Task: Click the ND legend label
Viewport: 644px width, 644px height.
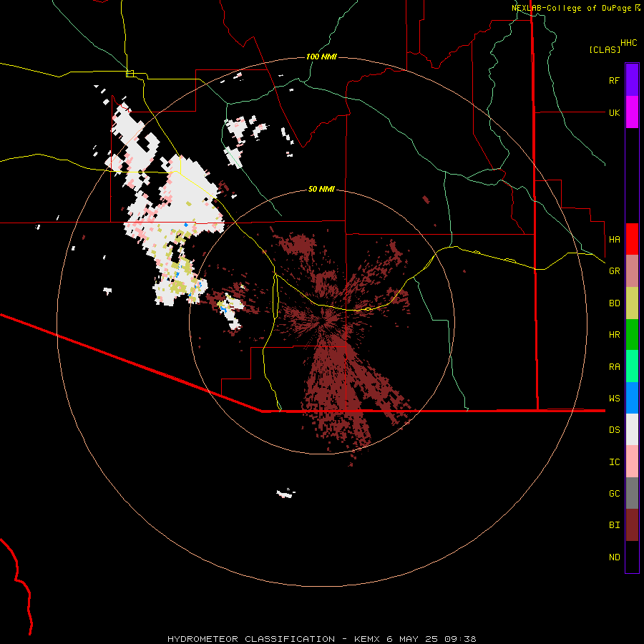Action: [x=614, y=557]
